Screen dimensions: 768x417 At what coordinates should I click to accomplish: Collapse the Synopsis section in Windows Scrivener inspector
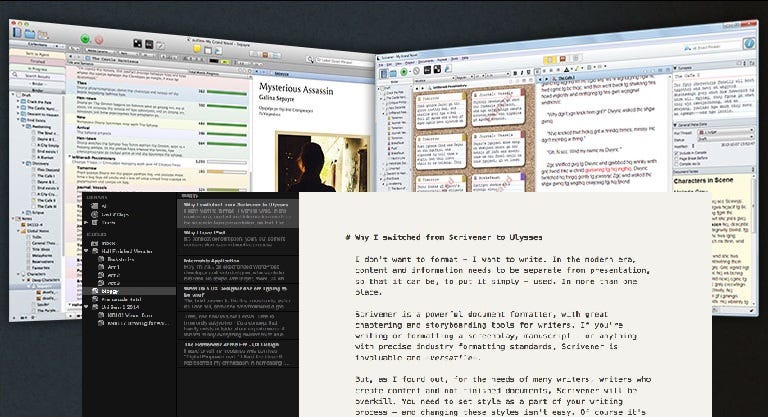click(x=676, y=69)
